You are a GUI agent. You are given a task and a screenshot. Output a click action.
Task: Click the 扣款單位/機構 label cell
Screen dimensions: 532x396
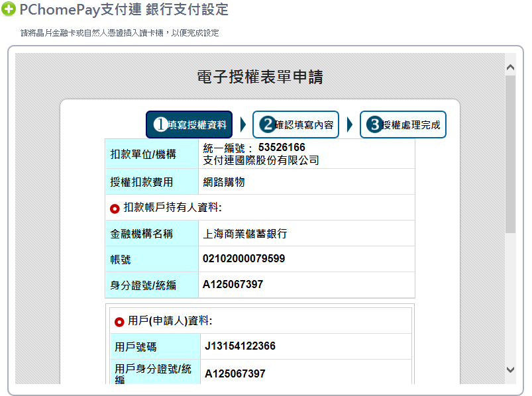pos(152,154)
